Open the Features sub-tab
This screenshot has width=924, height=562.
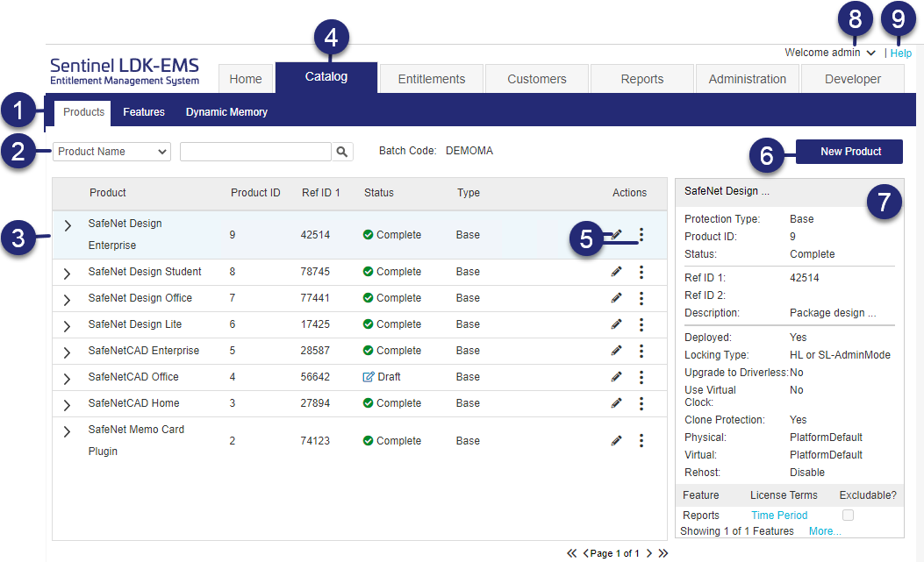(x=144, y=112)
